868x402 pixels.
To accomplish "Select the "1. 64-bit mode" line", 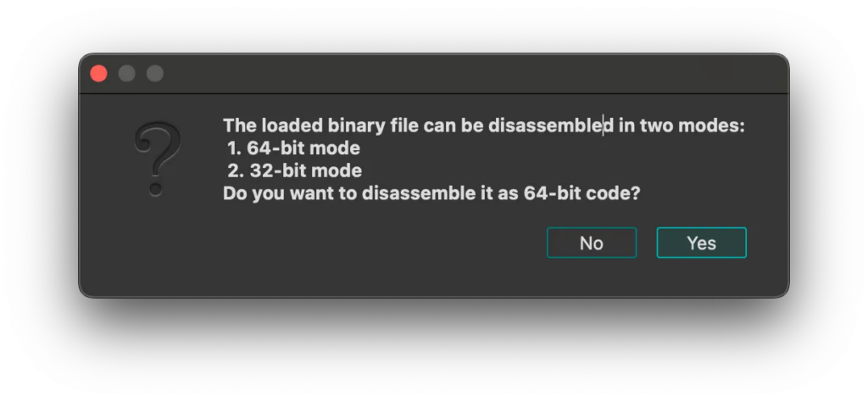I will pos(293,148).
